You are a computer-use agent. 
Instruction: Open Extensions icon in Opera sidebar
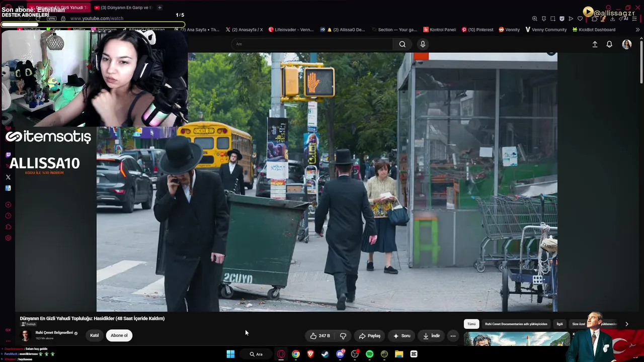pyautogui.click(x=8, y=227)
